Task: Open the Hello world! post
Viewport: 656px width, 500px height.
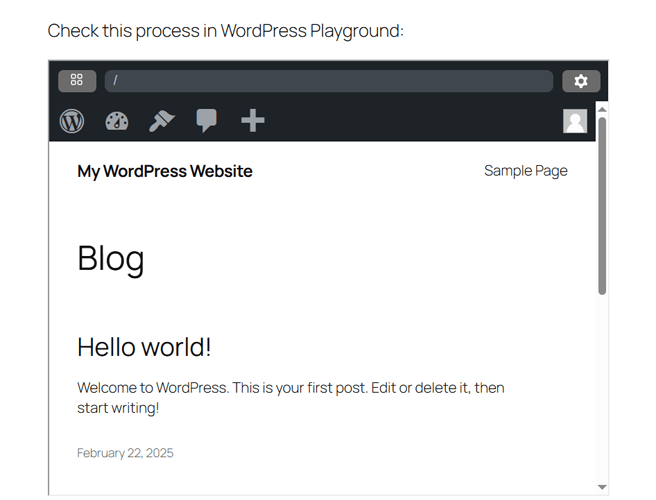Action: [x=144, y=347]
